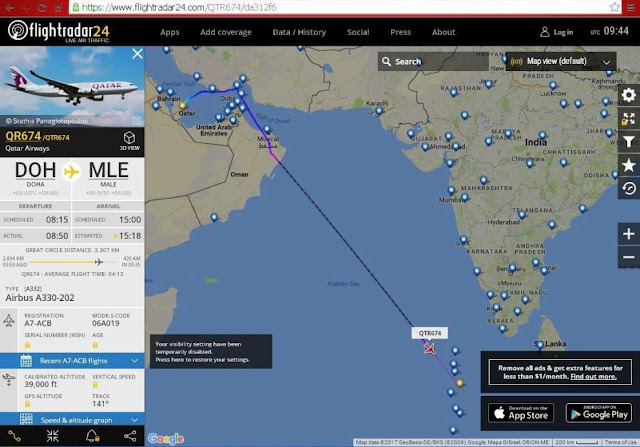Close the QR674 flight details panel
The width and height of the screenshot is (640, 447).
138,53
